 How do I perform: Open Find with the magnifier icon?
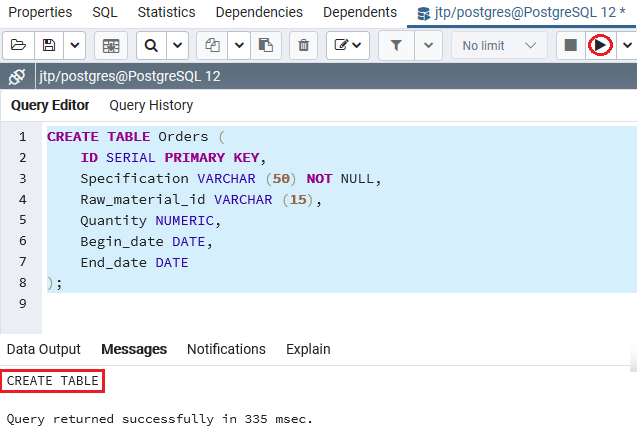click(x=151, y=45)
